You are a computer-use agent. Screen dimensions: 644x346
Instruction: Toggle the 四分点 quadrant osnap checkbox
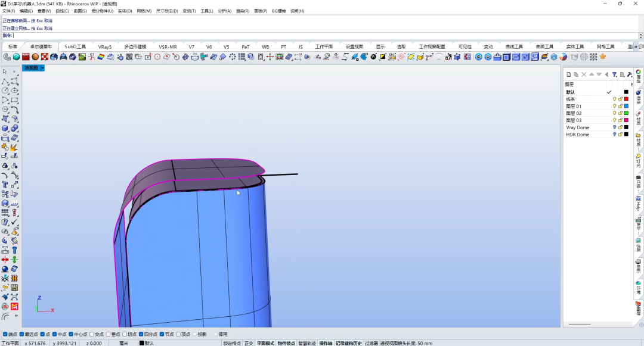click(141, 335)
